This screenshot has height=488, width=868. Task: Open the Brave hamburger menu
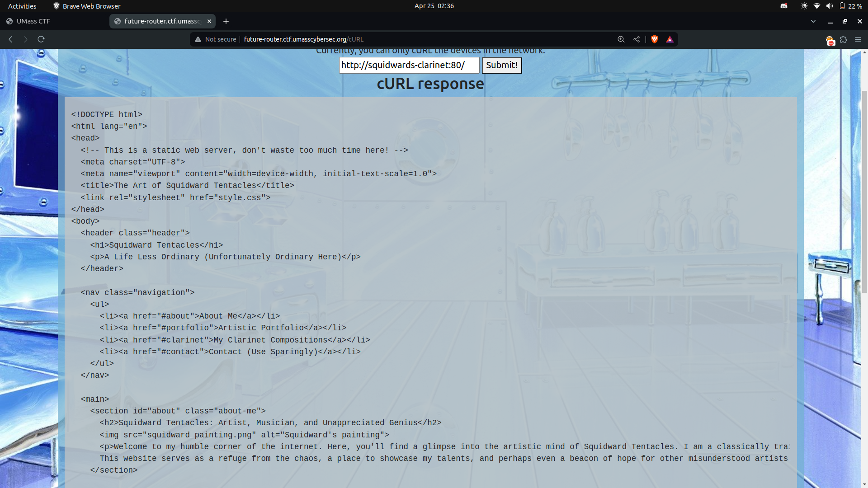(858, 40)
